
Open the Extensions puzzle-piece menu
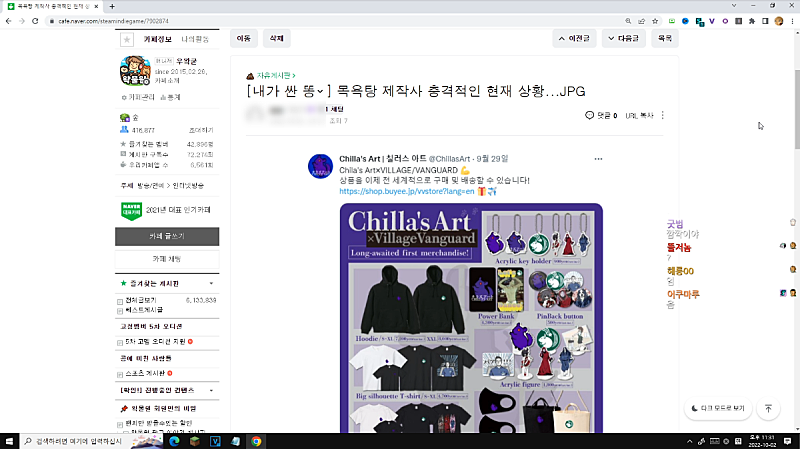pyautogui.click(x=752, y=21)
